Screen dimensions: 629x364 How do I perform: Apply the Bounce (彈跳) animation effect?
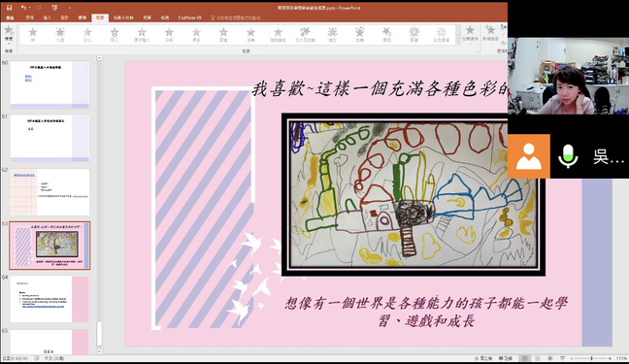386,35
